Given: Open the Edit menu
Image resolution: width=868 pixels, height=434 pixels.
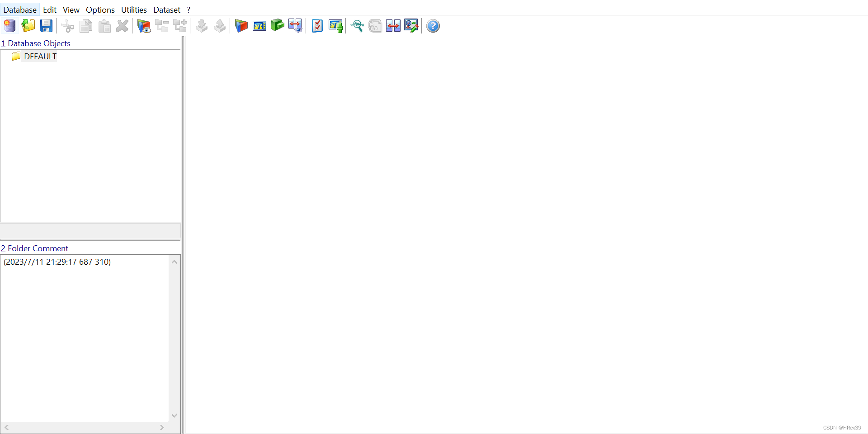Looking at the screenshot, I should coord(50,10).
